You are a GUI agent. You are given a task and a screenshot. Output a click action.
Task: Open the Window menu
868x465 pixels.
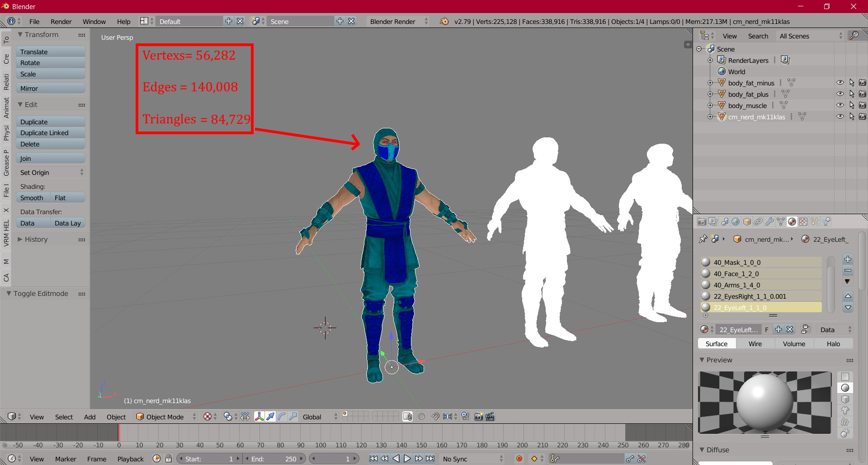tap(94, 21)
